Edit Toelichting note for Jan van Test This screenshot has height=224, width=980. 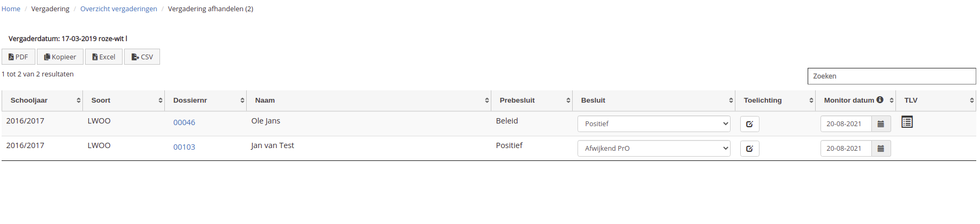749,149
